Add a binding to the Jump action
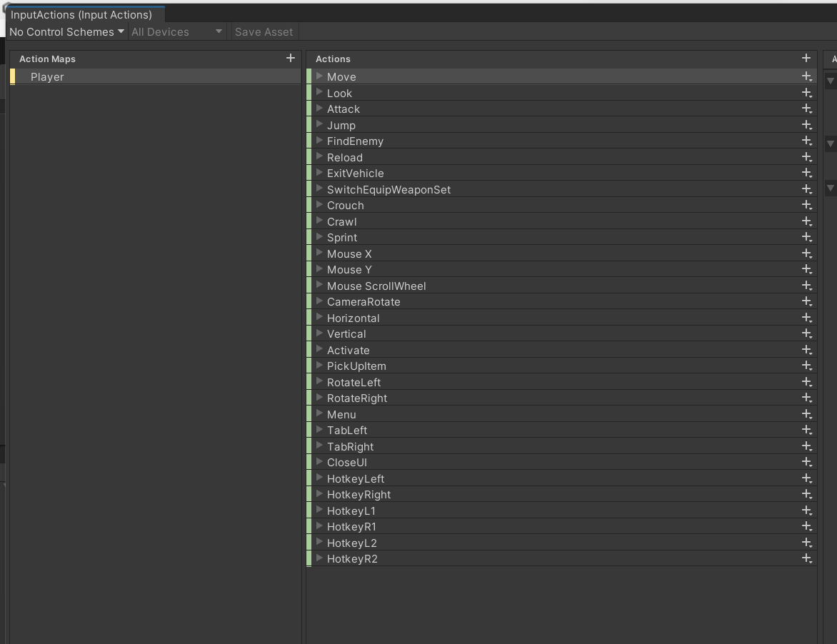This screenshot has width=837, height=644. (806, 124)
